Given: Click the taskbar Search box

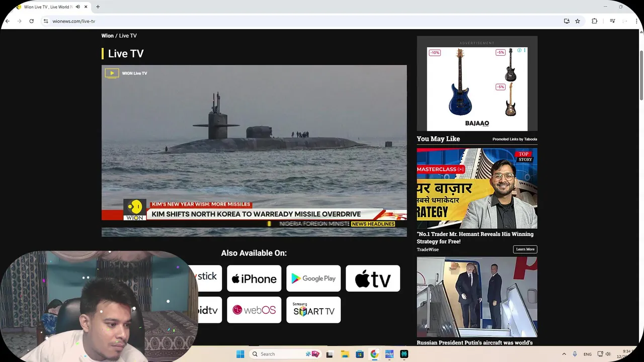Looking at the screenshot, I should pyautogui.click(x=285, y=354).
